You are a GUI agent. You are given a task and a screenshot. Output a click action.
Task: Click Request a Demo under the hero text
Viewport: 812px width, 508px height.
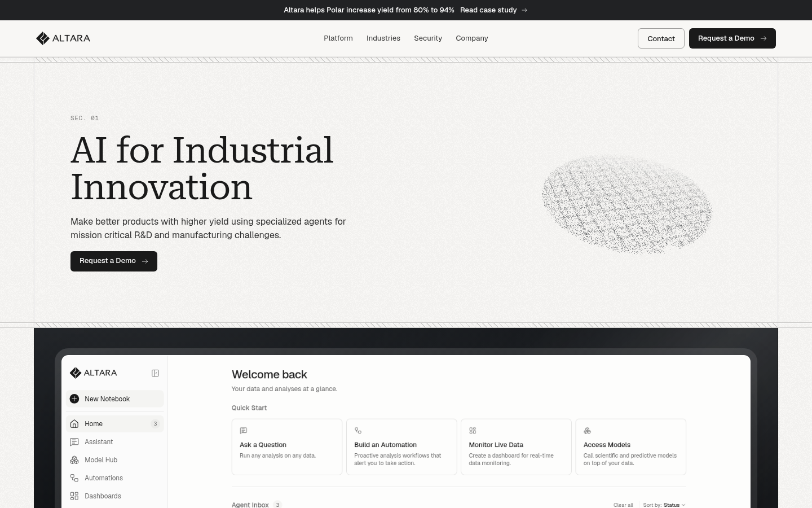pyautogui.click(x=114, y=261)
